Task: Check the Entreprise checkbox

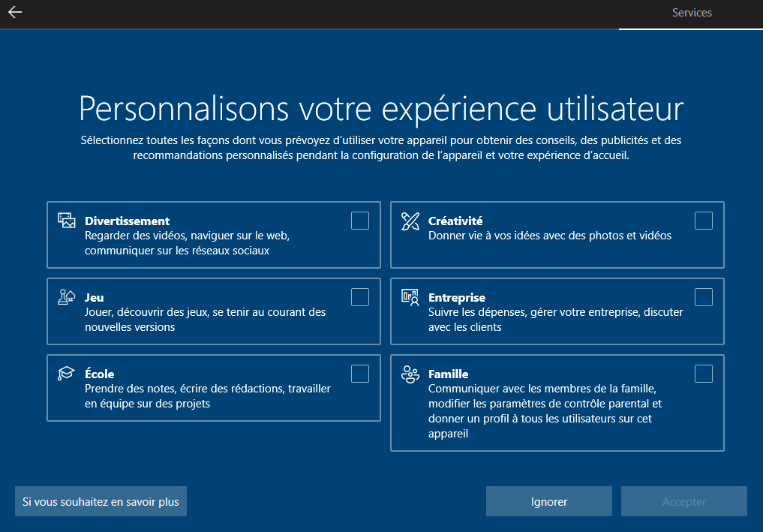Action: [x=704, y=297]
